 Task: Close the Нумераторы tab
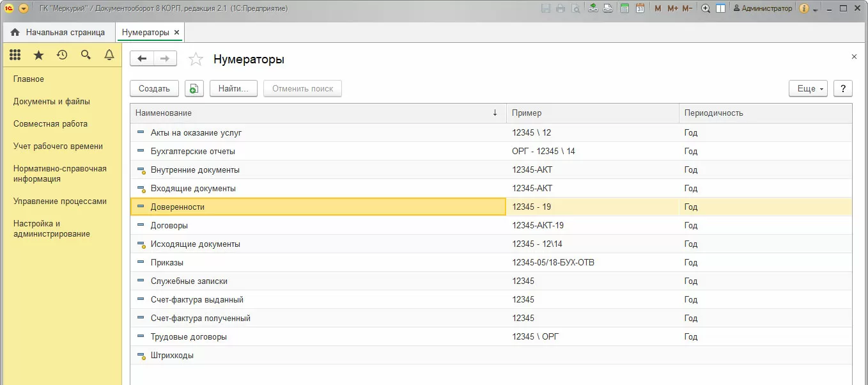click(177, 32)
